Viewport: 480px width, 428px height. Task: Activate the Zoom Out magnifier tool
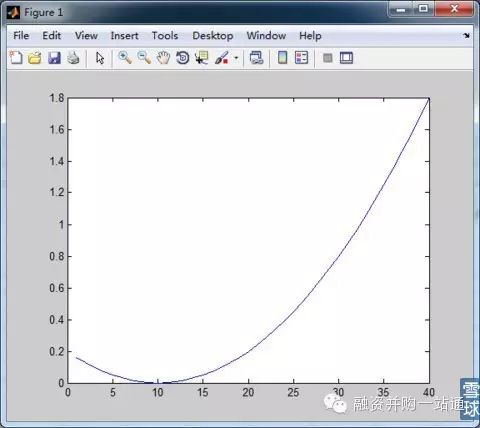pos(144,58)
